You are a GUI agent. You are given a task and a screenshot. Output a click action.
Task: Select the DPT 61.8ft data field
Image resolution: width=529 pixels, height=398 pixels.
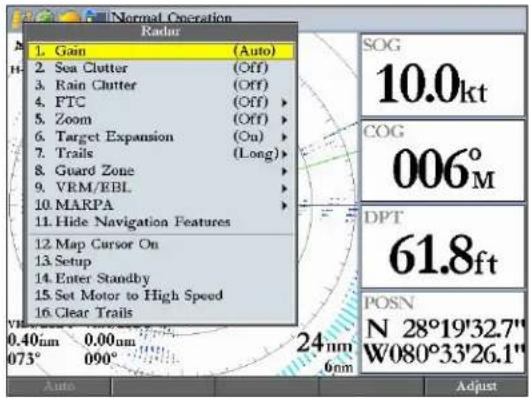[443, 247]
